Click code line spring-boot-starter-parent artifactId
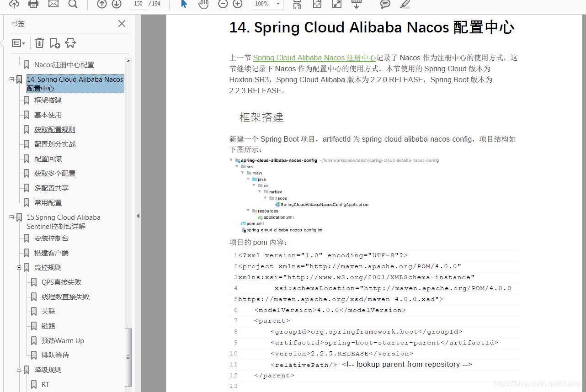The image size is (586, 392). pos(384,343)
